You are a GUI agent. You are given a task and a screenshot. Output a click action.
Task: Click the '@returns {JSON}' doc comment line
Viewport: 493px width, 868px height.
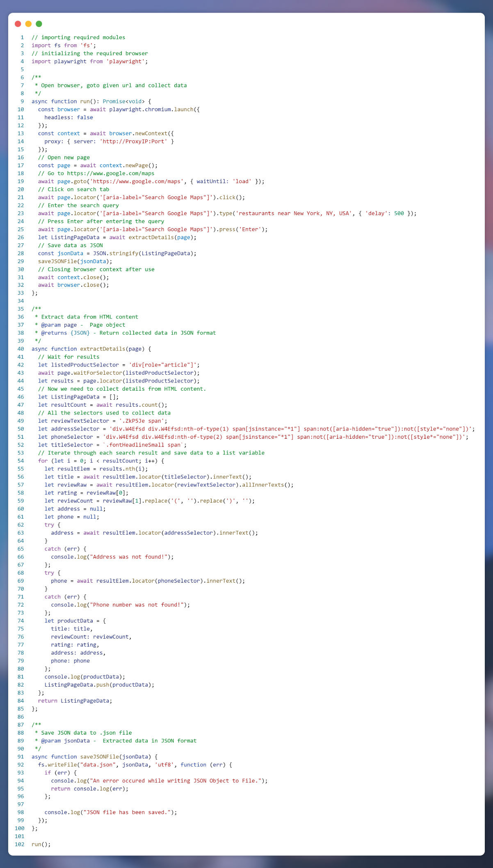point(125,333)
